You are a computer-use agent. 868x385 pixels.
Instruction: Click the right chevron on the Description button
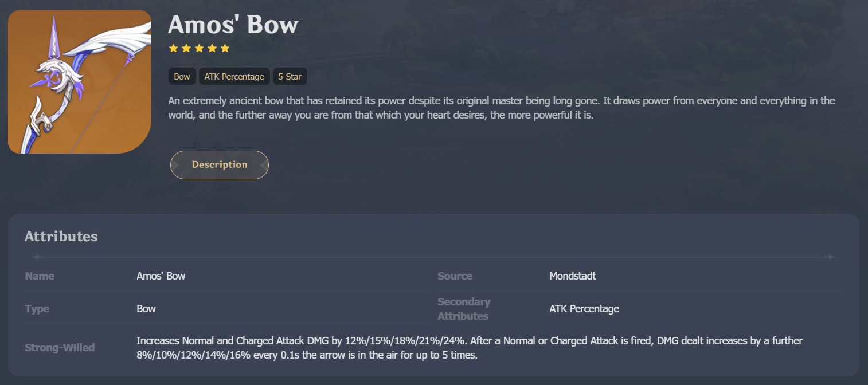(x=263, y=164)
